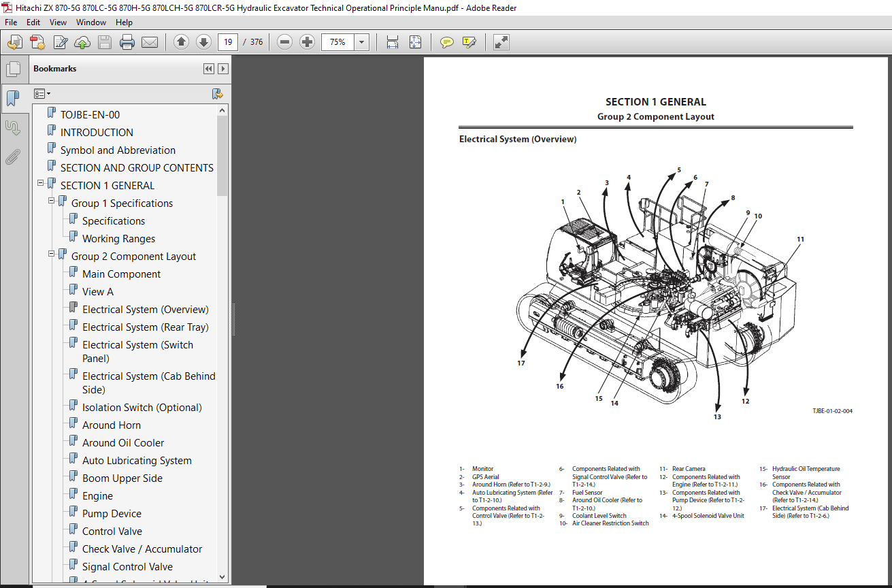Switch to Read Mode via arrows icon
This screenshot has height=588, width=892.
tap(501, 42)
